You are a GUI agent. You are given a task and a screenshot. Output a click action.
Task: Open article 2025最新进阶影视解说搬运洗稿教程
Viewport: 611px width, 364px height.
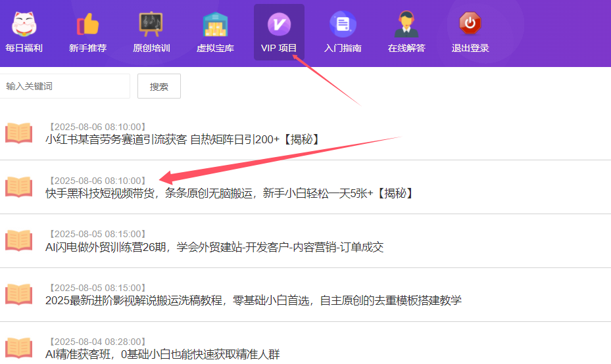[253, 300]
